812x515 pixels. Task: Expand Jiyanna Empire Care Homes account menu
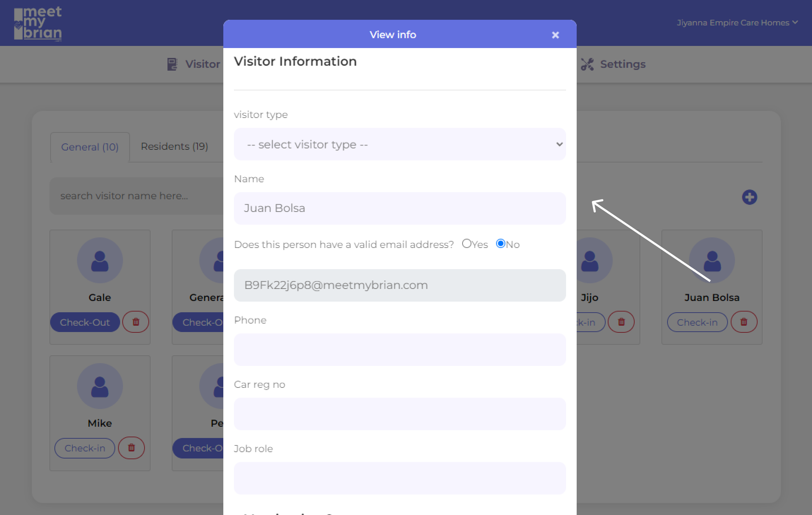pos(737,23)
